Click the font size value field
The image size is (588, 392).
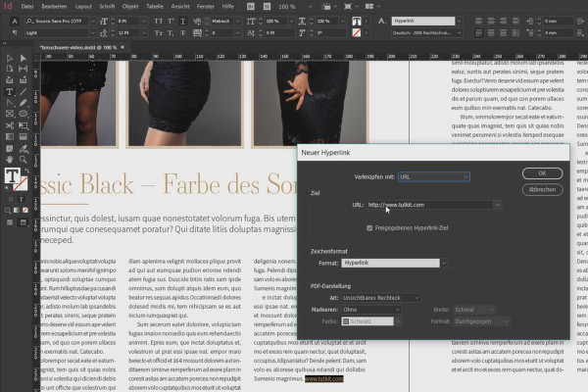click(127, 21)
